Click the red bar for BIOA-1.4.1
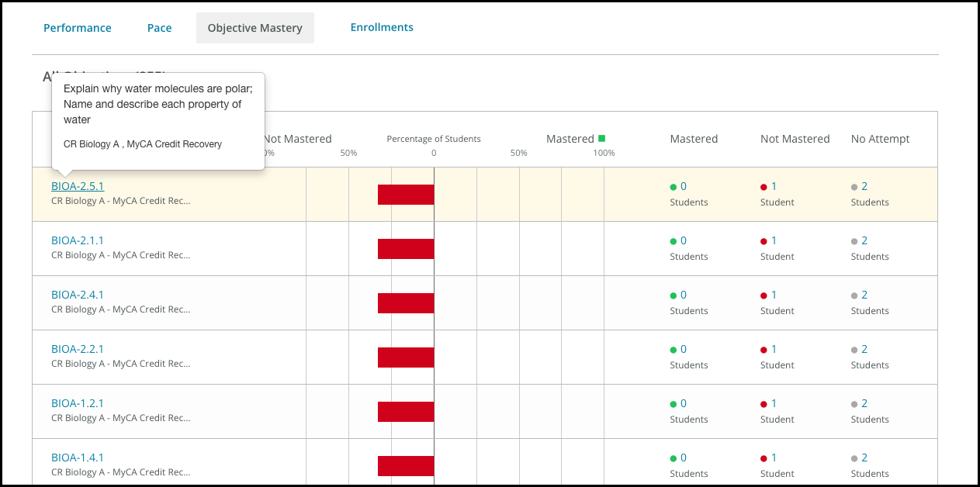980x487 pixels. tap(406, 466)
